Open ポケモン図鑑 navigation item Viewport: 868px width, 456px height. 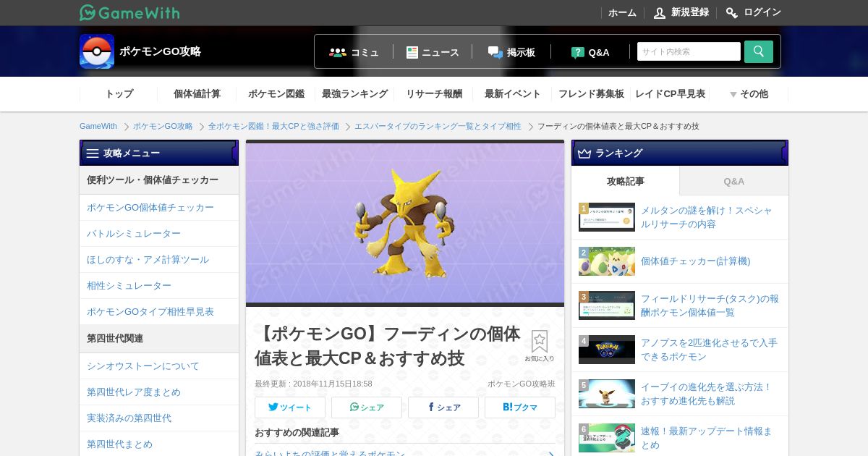[x=276, y=94]
